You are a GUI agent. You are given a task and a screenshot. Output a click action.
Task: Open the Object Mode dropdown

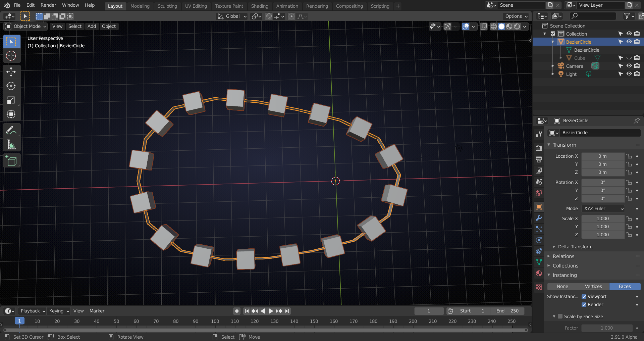click(x=26, y=26)
